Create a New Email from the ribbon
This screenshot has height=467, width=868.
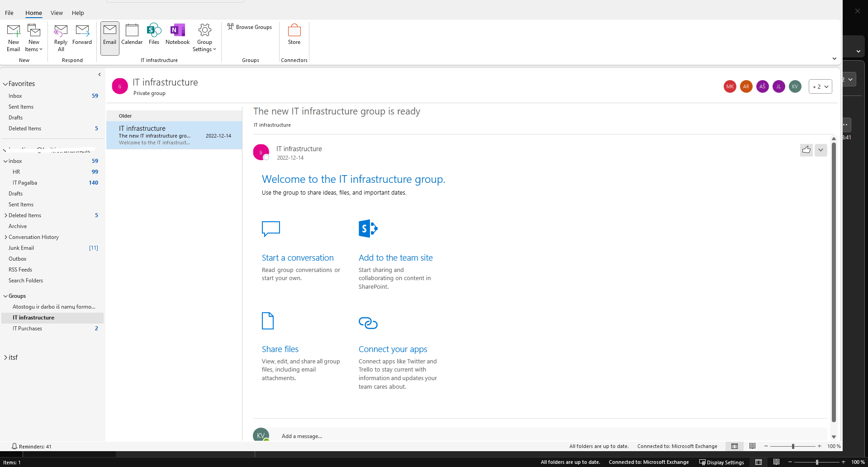point(13,38)
